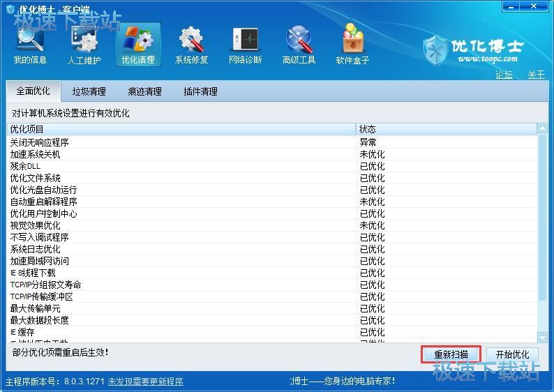The height and width of the screenshot is (392, 554).
Task: Select the 优化清理 toolbar icon
Action: coord(138,45)
